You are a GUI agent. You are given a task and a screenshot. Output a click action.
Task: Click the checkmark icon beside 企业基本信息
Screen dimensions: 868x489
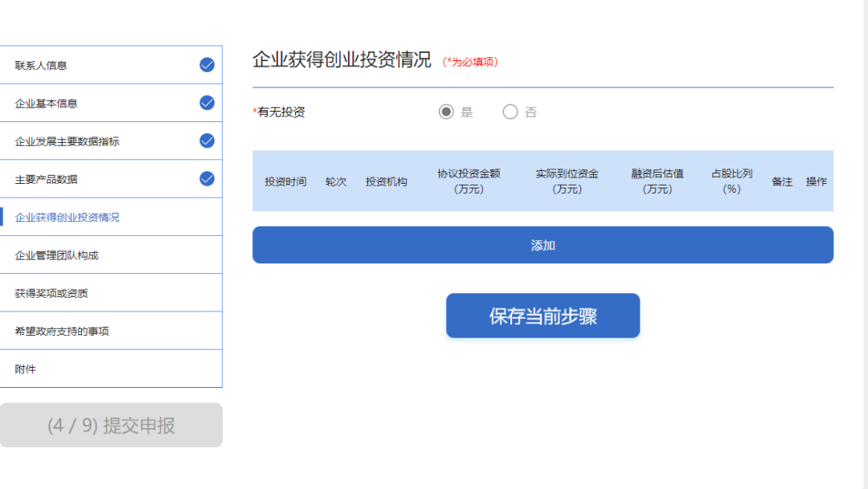[207, 103]
